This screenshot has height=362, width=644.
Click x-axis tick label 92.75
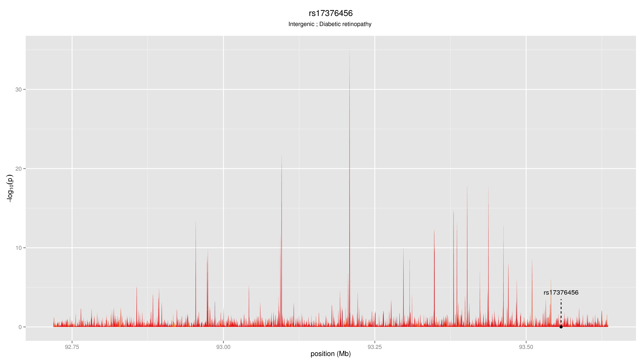72,347
